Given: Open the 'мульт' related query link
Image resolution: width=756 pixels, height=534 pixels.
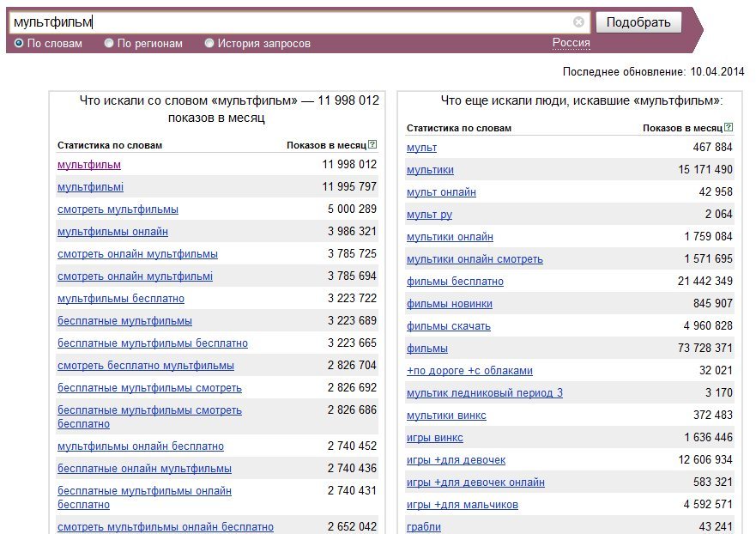Looking at the screenshot, I should click(421, 148).
